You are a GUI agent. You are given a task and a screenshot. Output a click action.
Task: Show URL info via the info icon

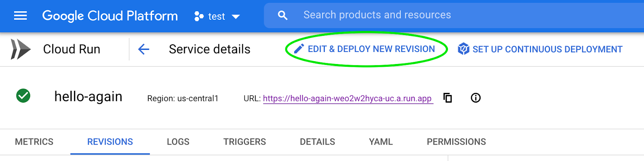click(476, 98)
